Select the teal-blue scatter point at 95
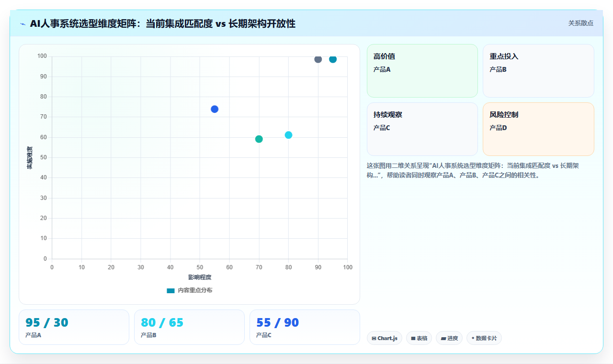This screenshot has height=364, width=613. coord(333,59)
